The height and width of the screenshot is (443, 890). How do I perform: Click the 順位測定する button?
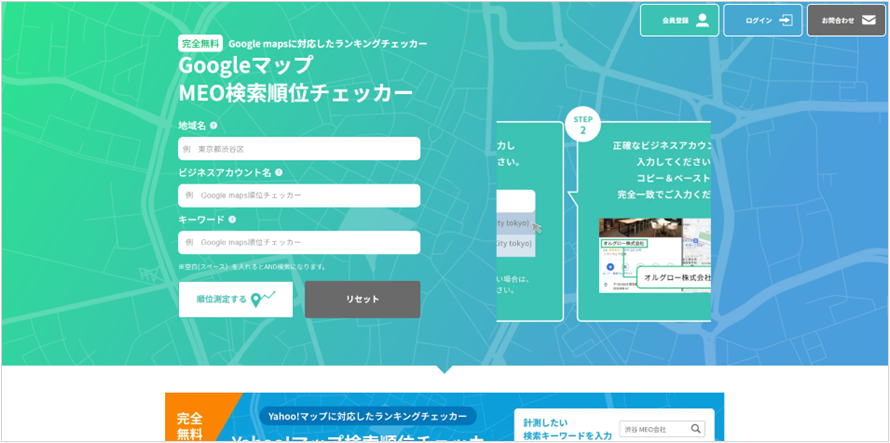pos(236,299)
